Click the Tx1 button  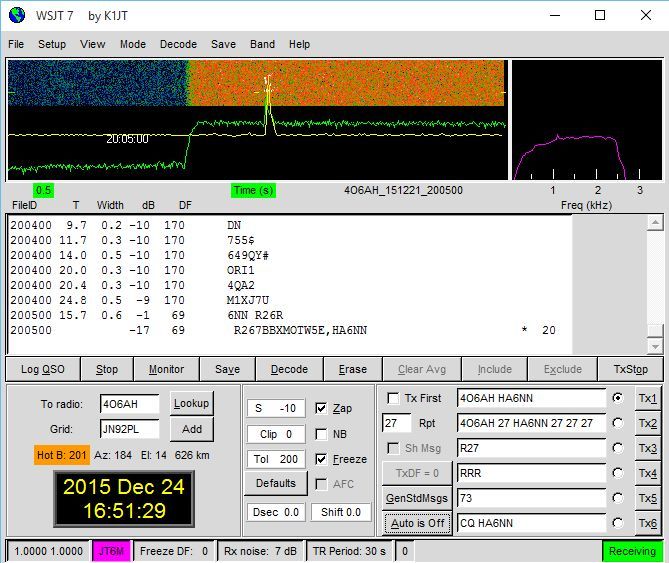click(648, 398)
